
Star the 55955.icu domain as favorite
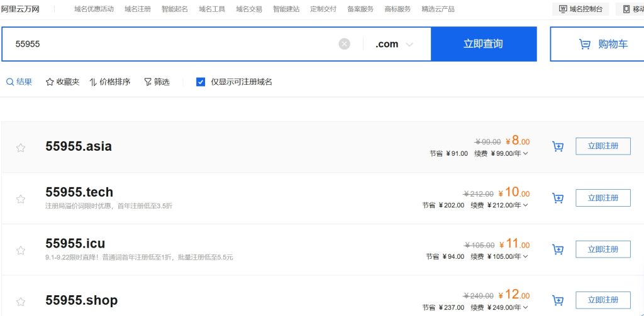coord(21,251)
